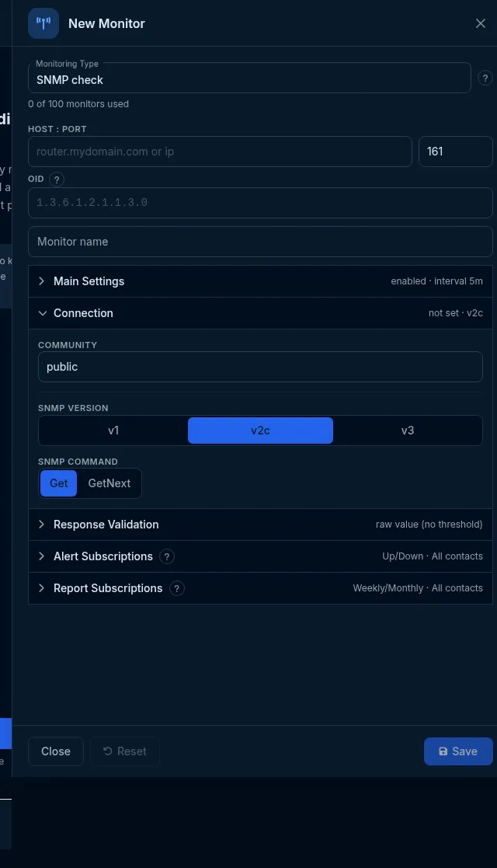This screenshot has width=497, height=868.
Task: Open help icon beside Alert Subscriptions
Action: pyautogui.click(x=167, y=556)
